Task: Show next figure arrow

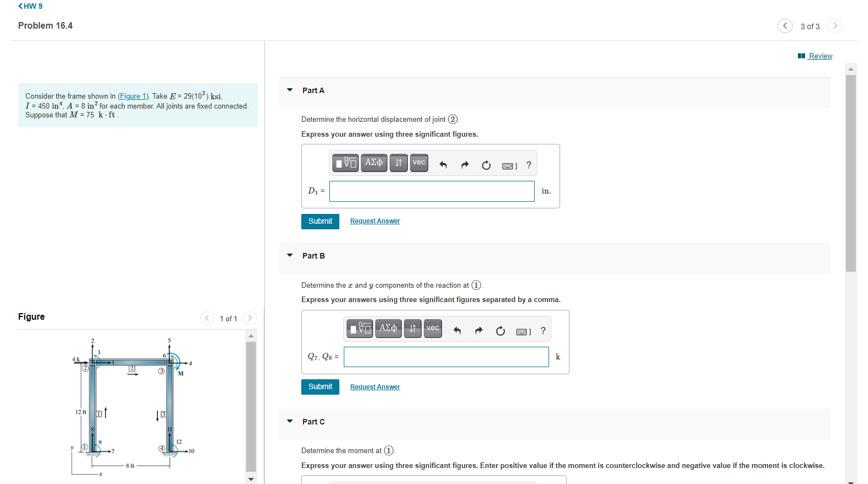Action: 250,318
